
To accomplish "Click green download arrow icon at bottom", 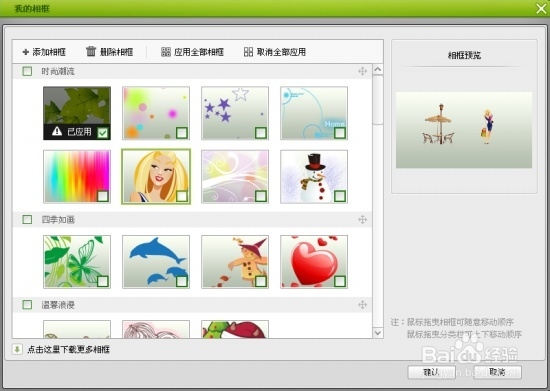I will [17, 349].
